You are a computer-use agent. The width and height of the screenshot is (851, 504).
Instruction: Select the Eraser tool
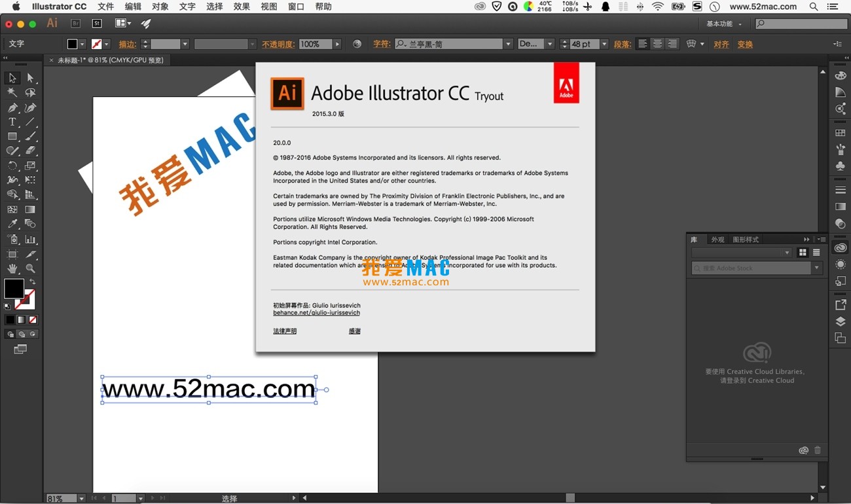coord(30,151)
